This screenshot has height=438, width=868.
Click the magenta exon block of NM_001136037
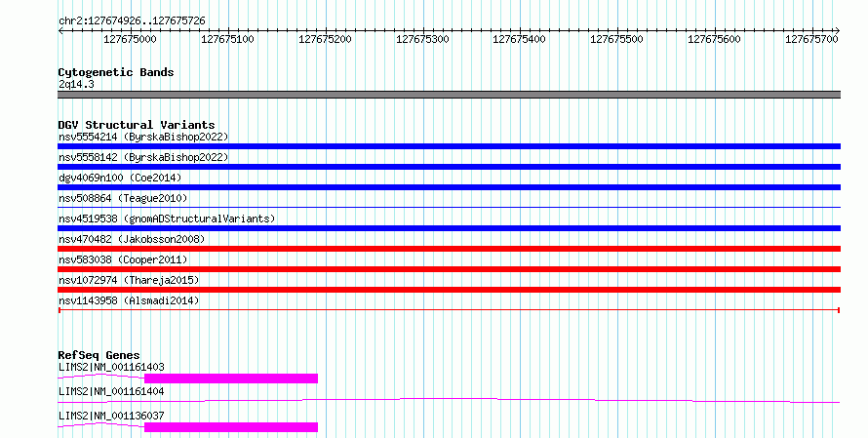pos(231,427)
